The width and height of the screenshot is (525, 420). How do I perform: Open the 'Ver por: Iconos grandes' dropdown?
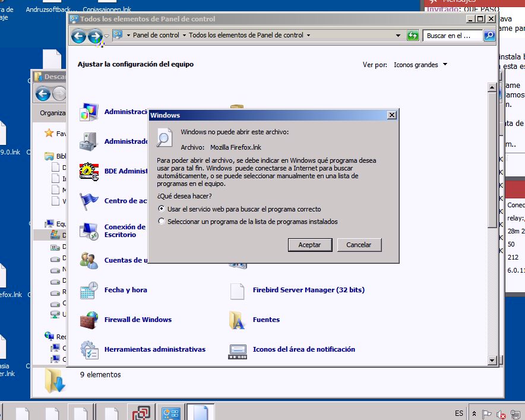click(420, 65)
